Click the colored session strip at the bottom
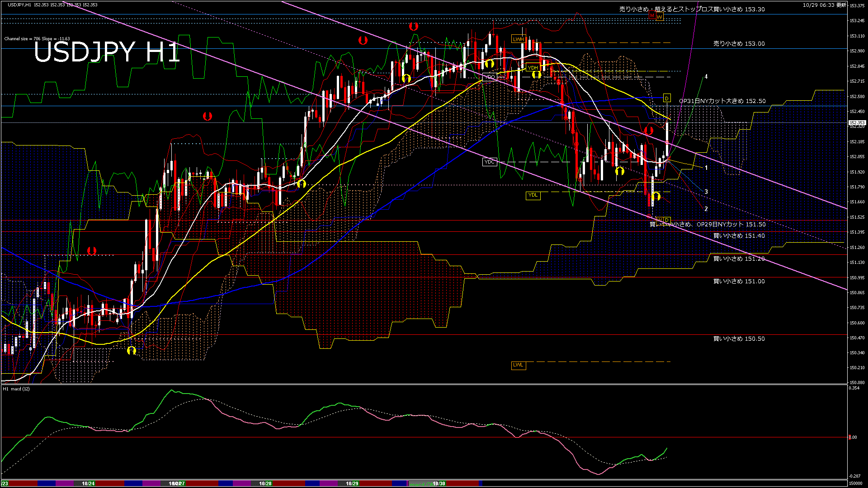868x488 pixels. pos(271,483)
